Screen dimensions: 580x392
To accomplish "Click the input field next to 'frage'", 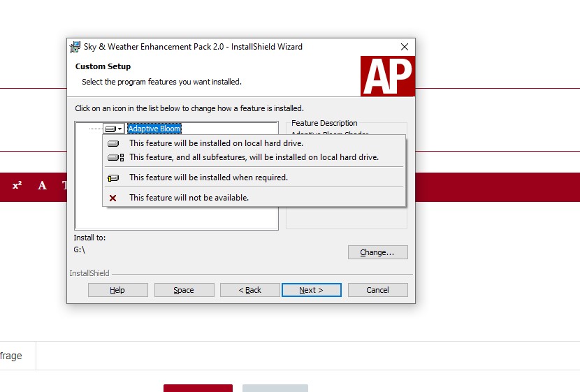I will (x=307, y=356).
